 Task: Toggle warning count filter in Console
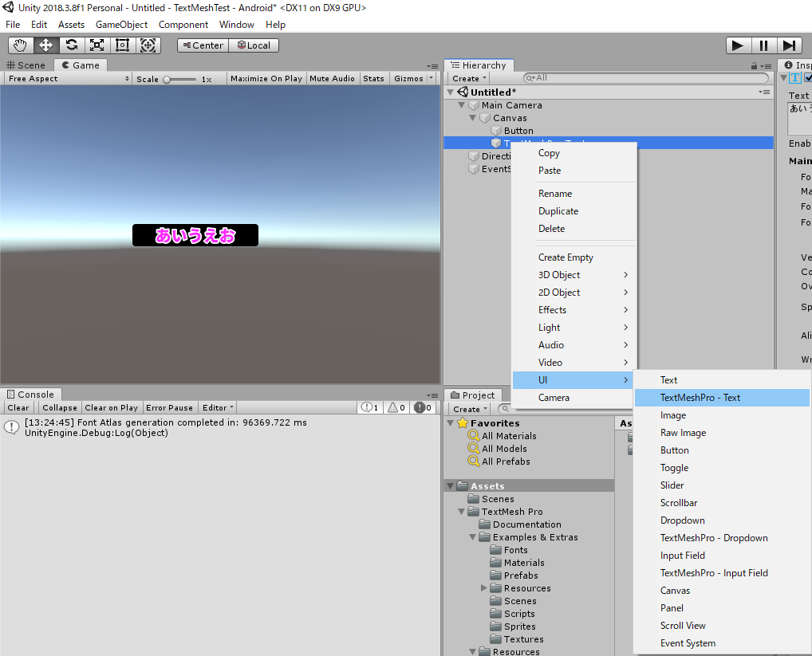pyautogui.click(x=396, y=407)
